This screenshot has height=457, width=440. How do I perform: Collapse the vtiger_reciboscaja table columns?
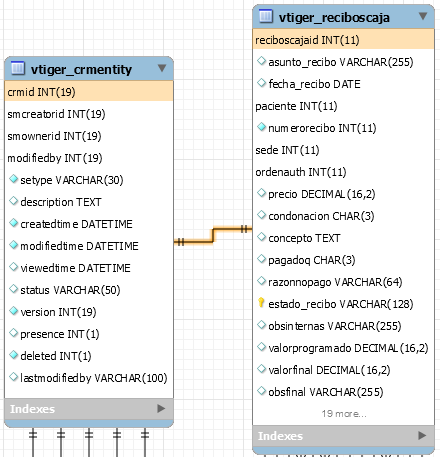[423, 16]
